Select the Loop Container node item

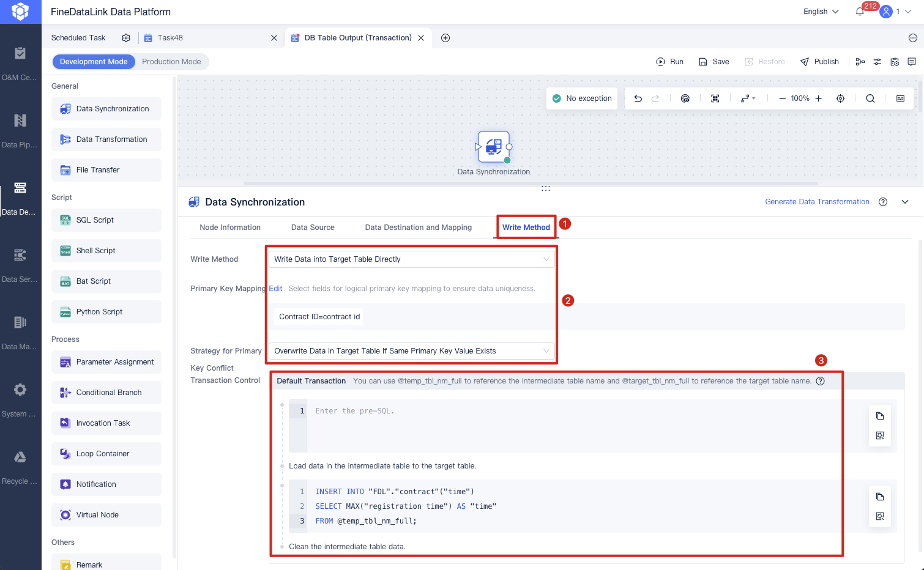point(106,454)
